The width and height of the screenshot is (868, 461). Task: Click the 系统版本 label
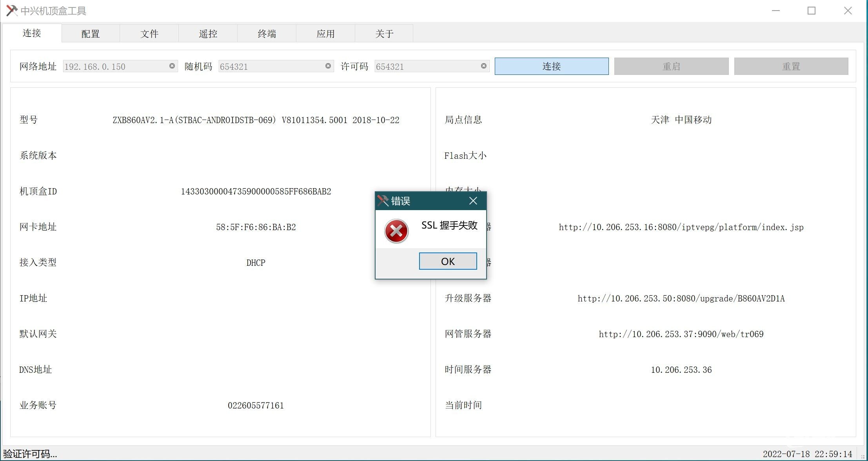(x=38, y=155)
